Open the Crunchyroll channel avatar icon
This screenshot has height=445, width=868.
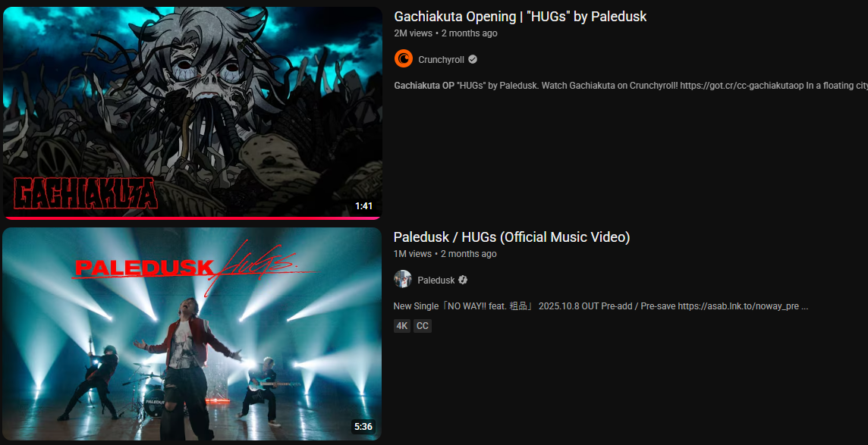coord(404,58)
